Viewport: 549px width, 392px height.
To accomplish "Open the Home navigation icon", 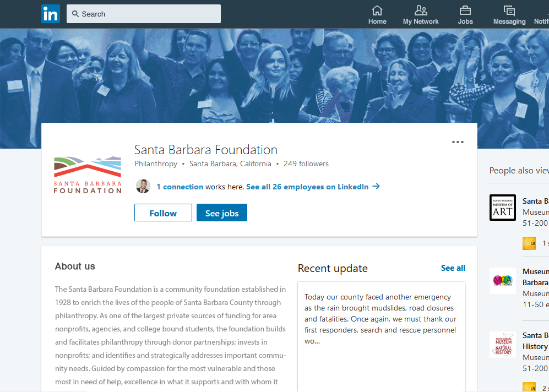I will tap(377, 10).
